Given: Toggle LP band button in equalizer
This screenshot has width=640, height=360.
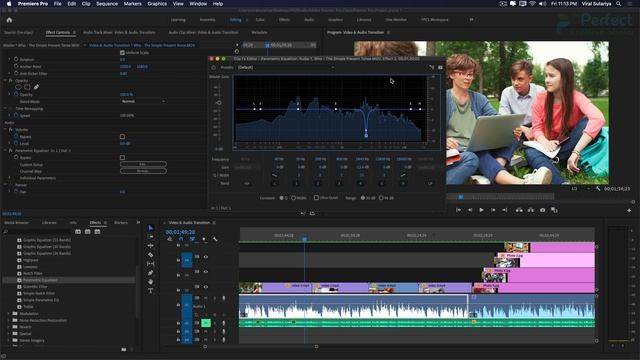Looking at the screenshot, I should (430, 184).
